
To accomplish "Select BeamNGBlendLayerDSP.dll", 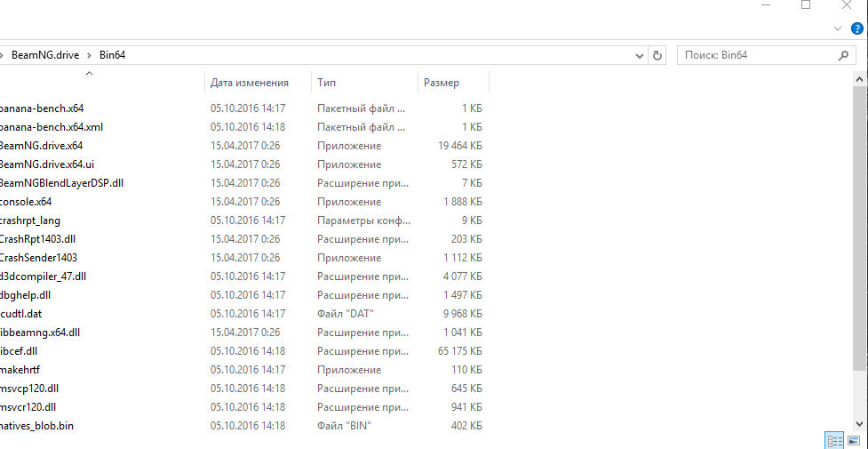I will click(61, 183).
